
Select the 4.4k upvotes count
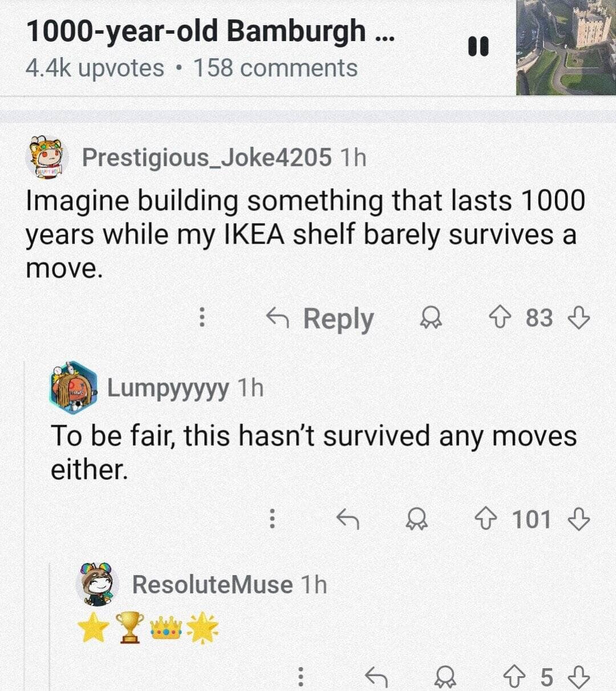pos(92,68)
